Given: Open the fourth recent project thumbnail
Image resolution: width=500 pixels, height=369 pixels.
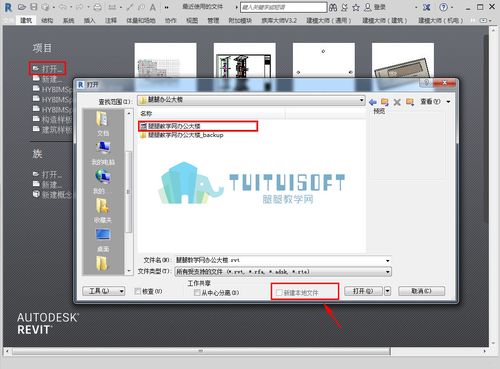Looking at the screenshot, I should (x=403, y=60).
